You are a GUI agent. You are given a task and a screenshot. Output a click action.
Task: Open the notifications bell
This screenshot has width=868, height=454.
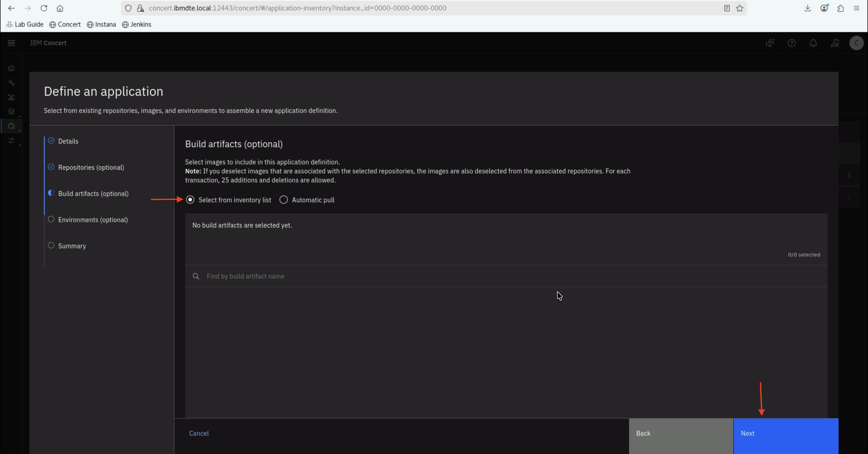813,43
